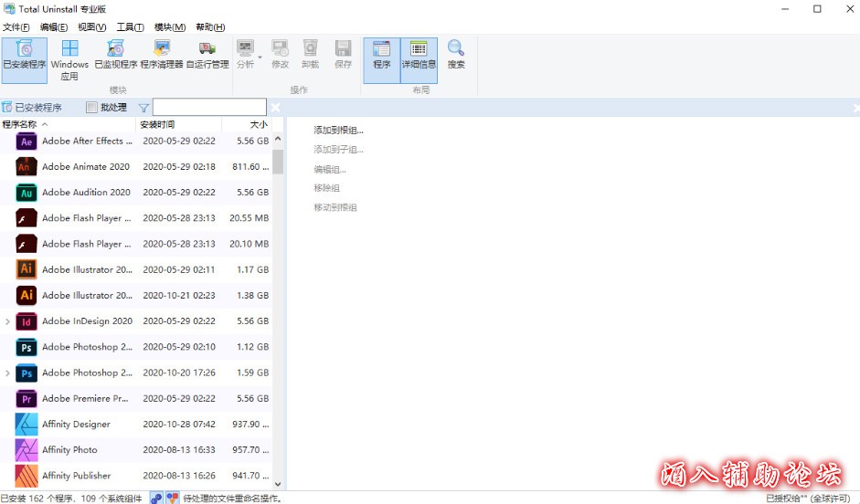860x504 pixels.
Task: Click the filter funnel icon
Action: 143,108
